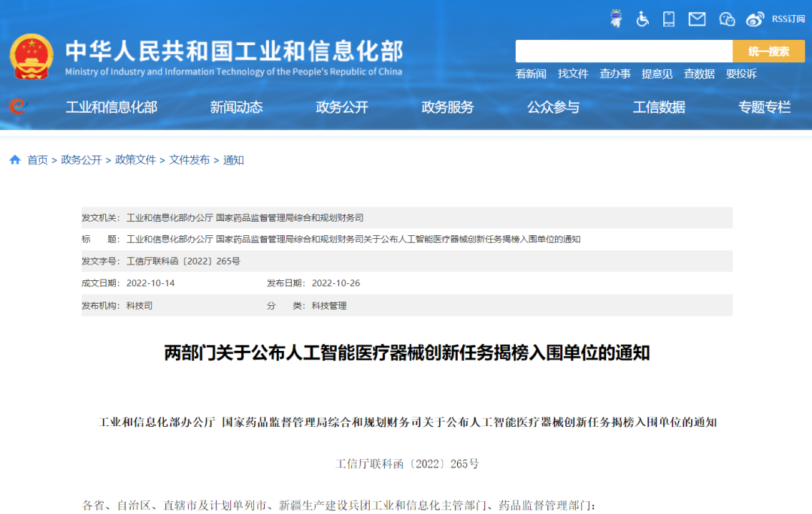Click the ministry Chinese title heading
Image resolution: width=812 pixels, height=514 pixels.
tap(234, 51)
